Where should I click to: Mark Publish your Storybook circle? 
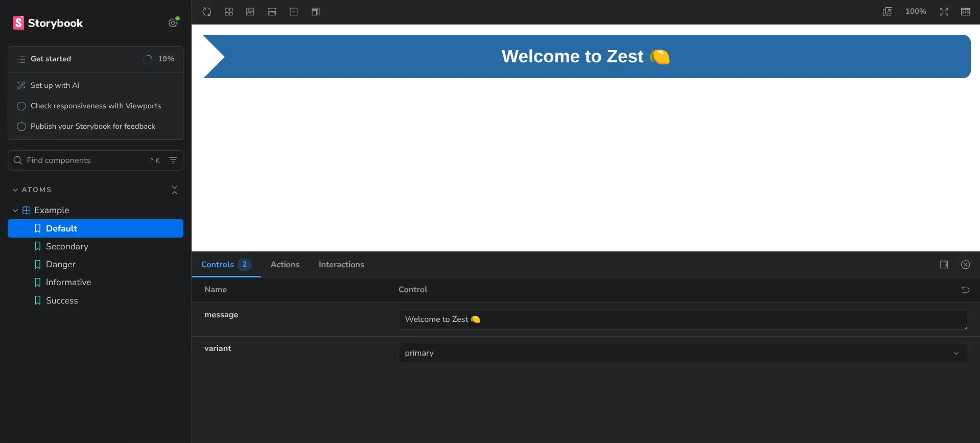[x=21, y=127]
